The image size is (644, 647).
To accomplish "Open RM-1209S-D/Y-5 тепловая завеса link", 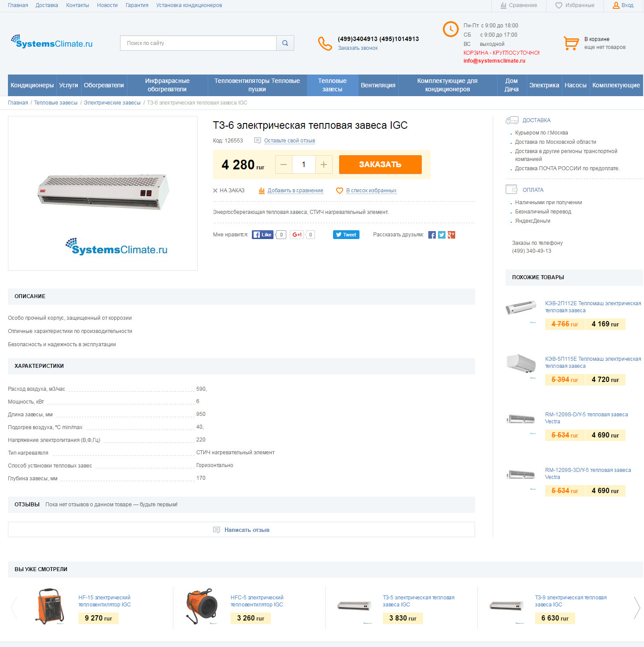I will (587, 418).
